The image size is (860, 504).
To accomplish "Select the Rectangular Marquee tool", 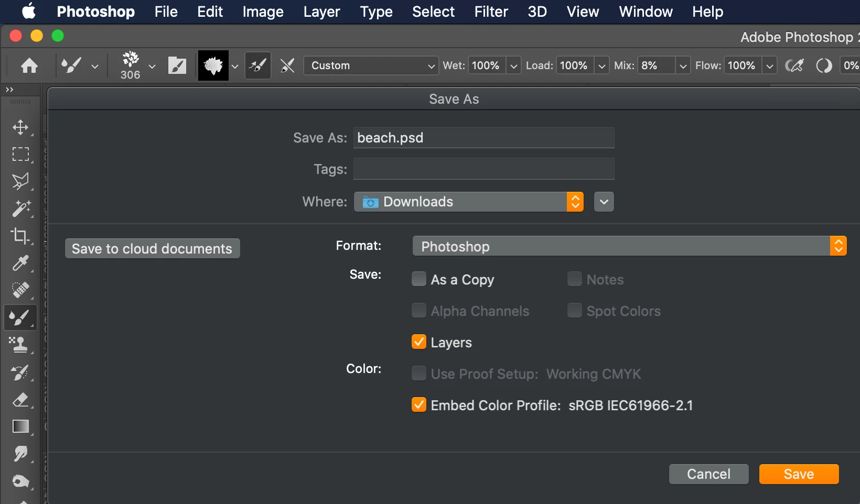I will (x=20, y=154).
